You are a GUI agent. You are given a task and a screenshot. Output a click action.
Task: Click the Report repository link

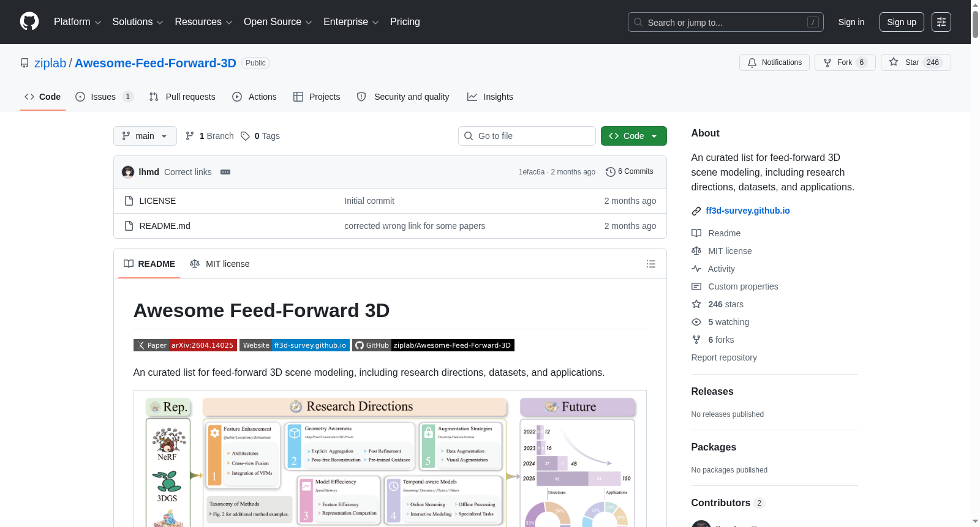[x=724, y=357]
